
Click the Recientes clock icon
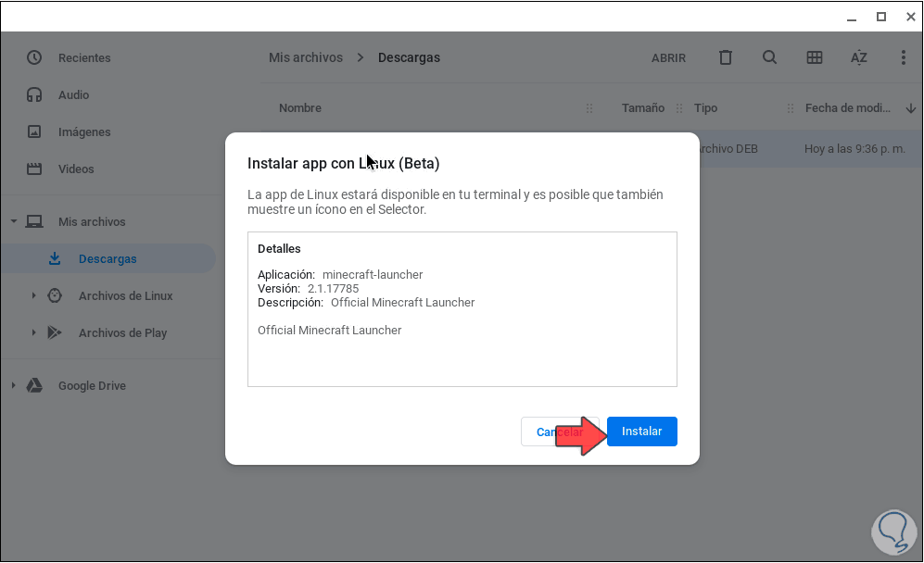click(x=34, y=57)
